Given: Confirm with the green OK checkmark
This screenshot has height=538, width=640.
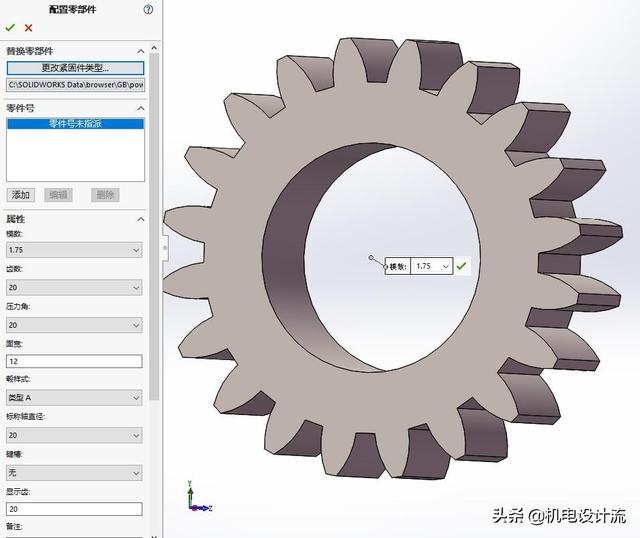Looking at the screenshot, I should [10, 28].
